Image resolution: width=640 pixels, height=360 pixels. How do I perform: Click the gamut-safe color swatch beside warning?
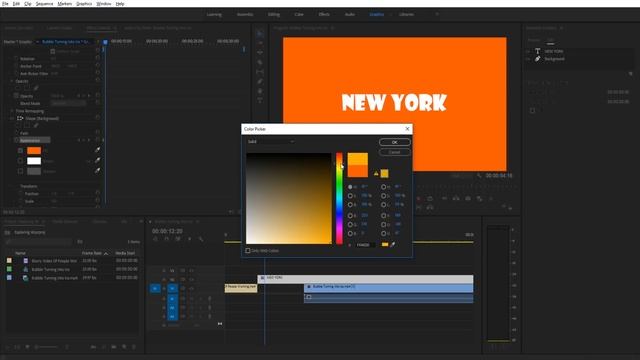click(384, 174)
